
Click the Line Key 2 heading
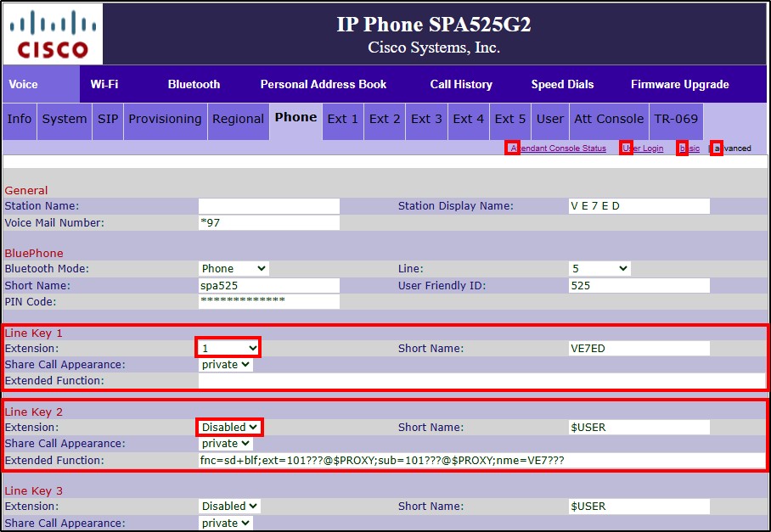(x=33, y=412)
